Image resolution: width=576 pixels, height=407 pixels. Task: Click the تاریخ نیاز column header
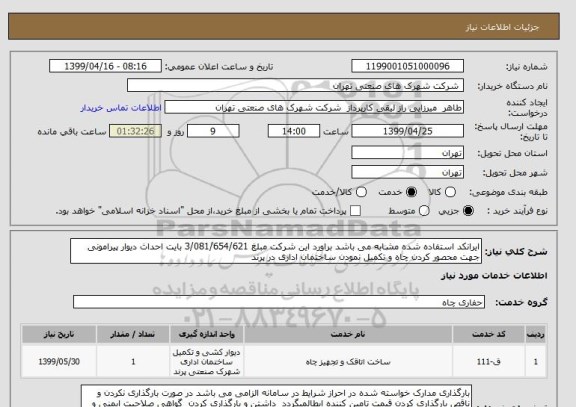(x=59, y=334)
